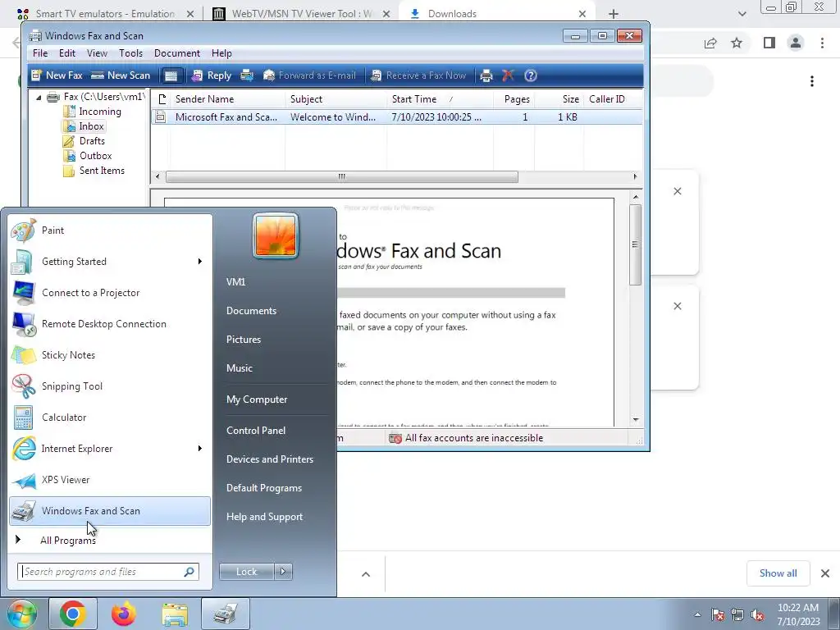Click the Windows Start orb
This screenshot has width=840, height=630.
tap(22, 614)
